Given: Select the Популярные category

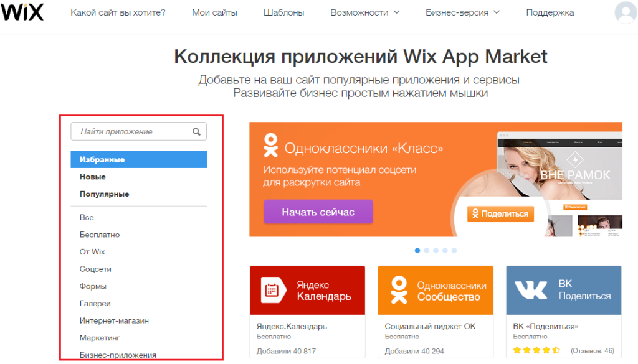Looking at the screenshot, I should click(x=104, y=194).
